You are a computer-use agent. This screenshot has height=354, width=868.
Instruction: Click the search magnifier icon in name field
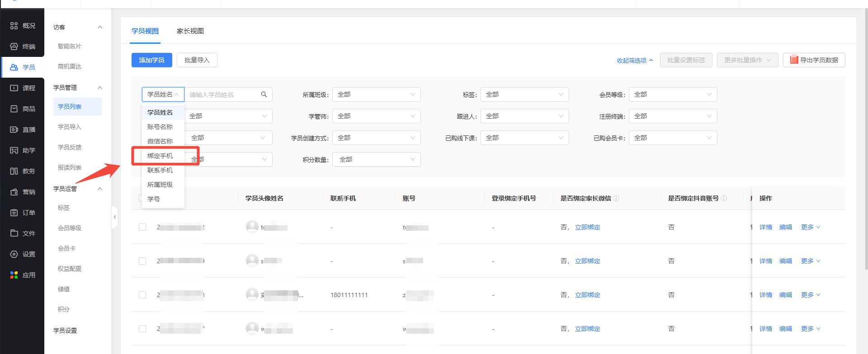tap(264, 94)
